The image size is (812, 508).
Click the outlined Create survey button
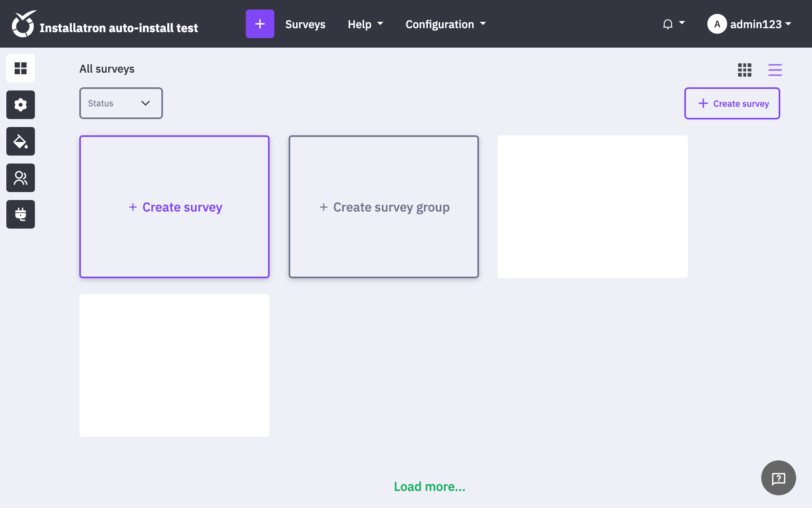pos(732,104)
